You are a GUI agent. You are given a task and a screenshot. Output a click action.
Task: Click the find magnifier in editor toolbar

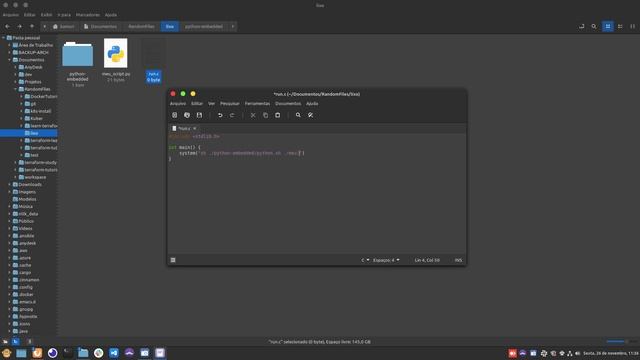[298, 115]
